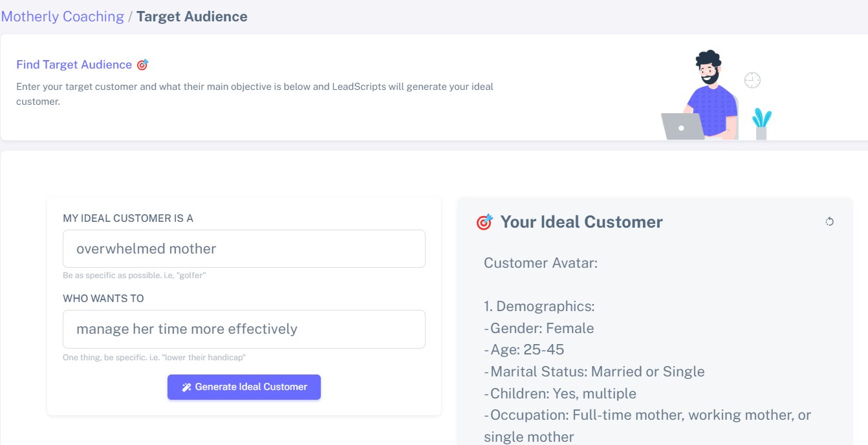The height and width of the screenshot is (445, 868).
Task: Select the Target Audience breadcrumb title
Action: (191, 17)
